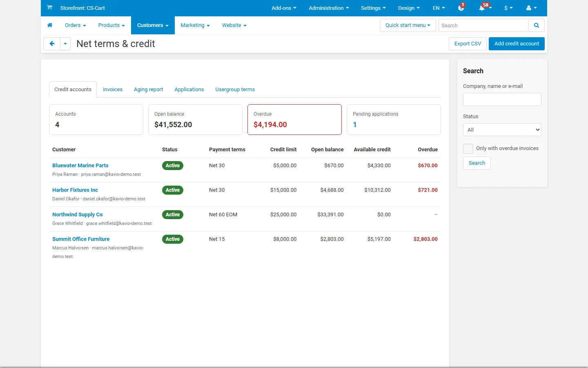Click the priya.raman@kavio-demo.test contact line
588x368 pixels.
96,174
